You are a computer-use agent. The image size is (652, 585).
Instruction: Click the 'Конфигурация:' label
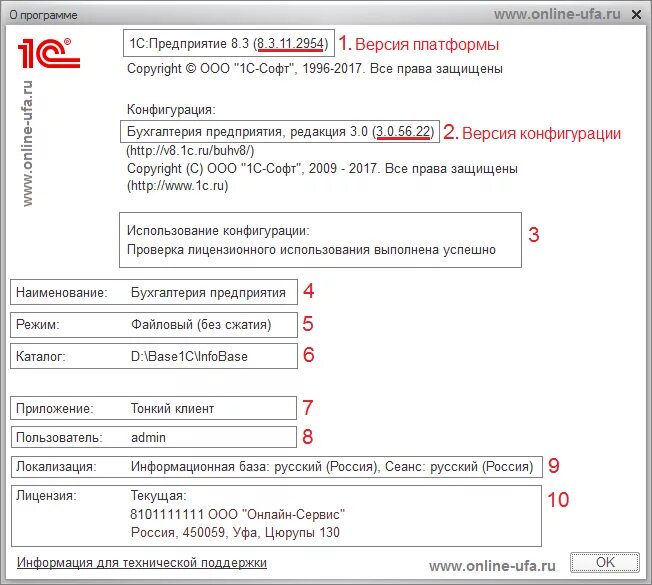(x=171, y=109)
